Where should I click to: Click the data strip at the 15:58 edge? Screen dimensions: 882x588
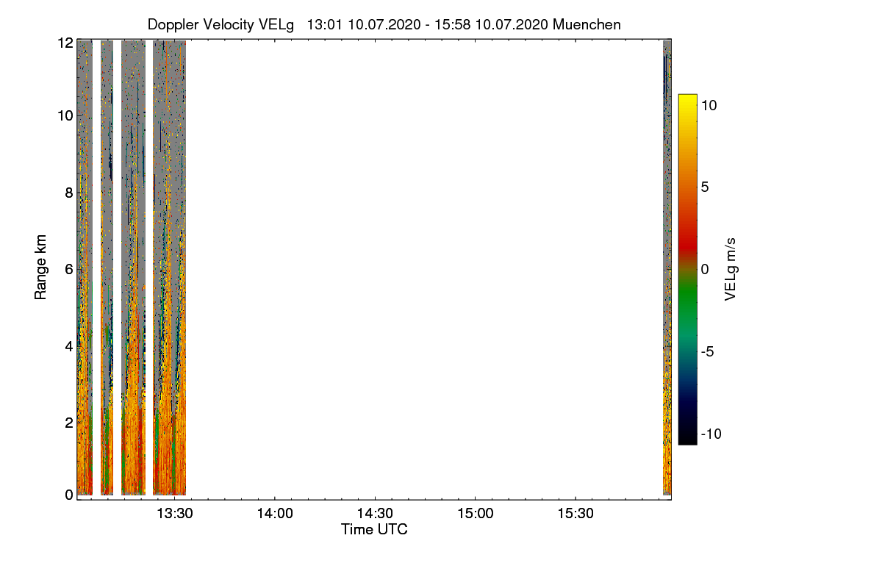[667, 268]
